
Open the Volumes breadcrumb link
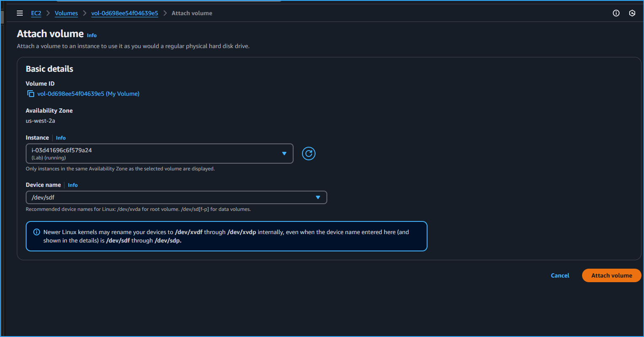66,13
